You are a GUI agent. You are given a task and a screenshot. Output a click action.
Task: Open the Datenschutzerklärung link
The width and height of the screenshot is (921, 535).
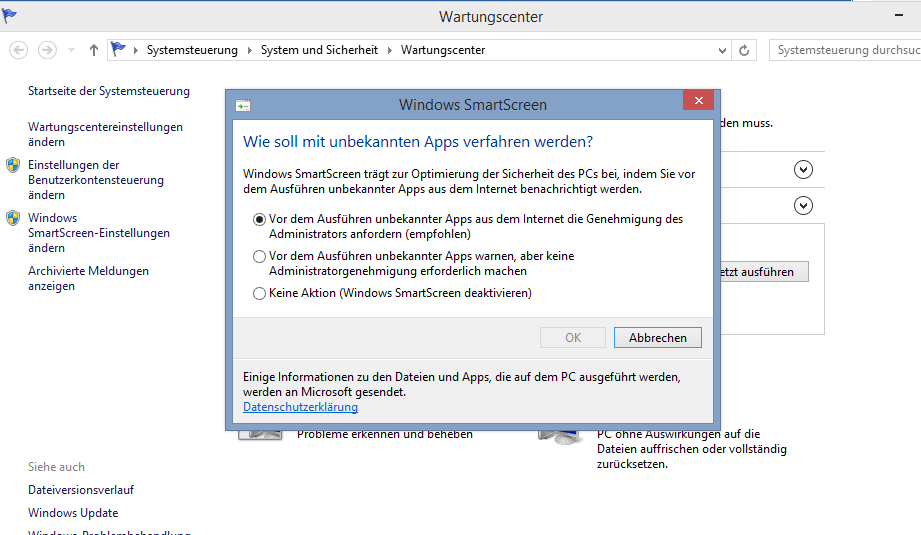coord(300,407)
